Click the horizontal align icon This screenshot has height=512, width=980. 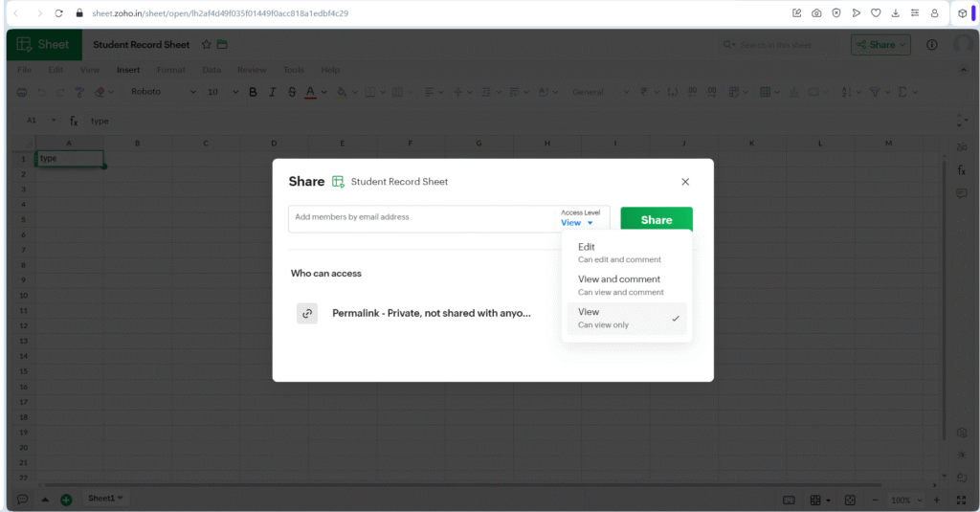[430, 92]
